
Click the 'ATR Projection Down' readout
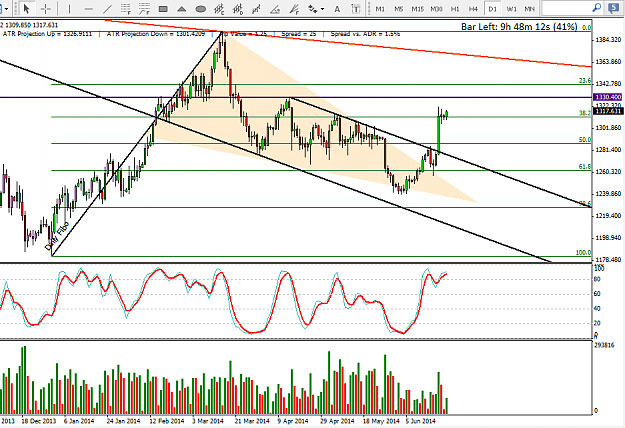click(156, 34)
